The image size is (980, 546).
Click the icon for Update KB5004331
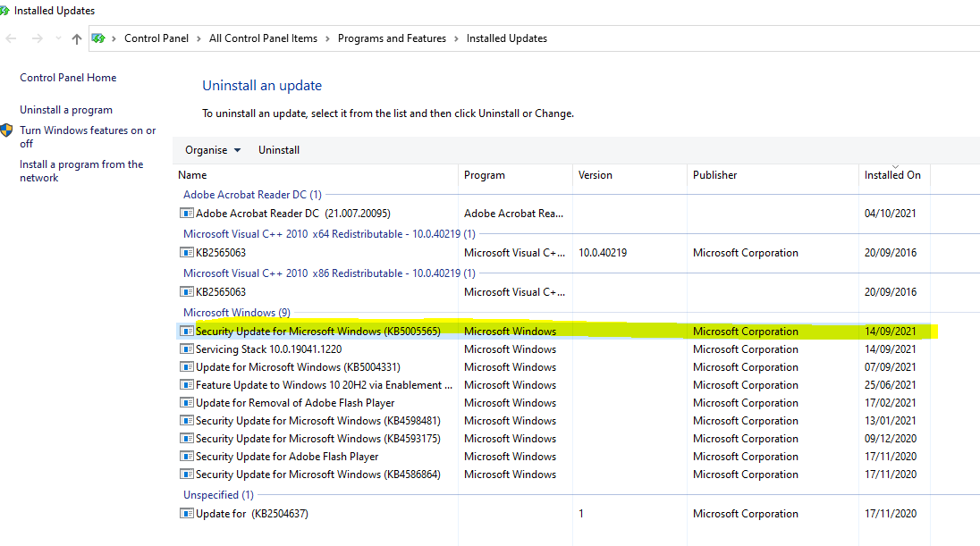186,366
